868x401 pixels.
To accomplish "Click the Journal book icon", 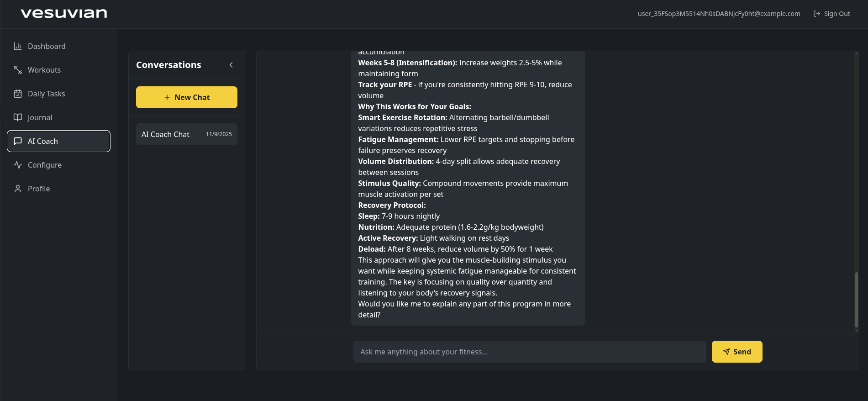I will (x=18, y=117).
